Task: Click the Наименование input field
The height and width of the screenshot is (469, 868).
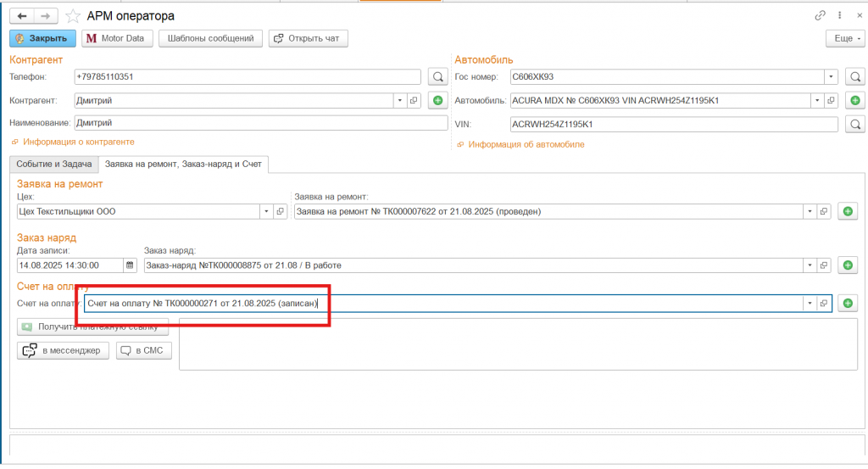Action: 260,123
